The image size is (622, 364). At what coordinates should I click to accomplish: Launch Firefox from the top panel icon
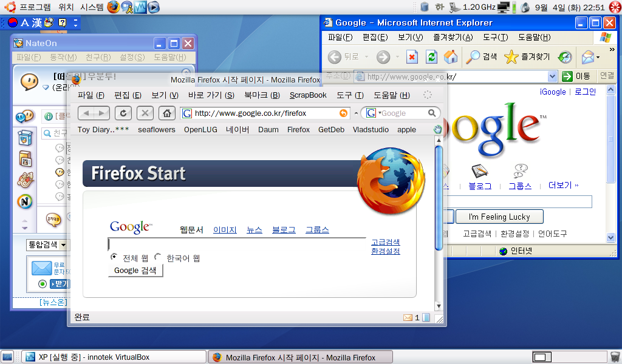(114, 7)
